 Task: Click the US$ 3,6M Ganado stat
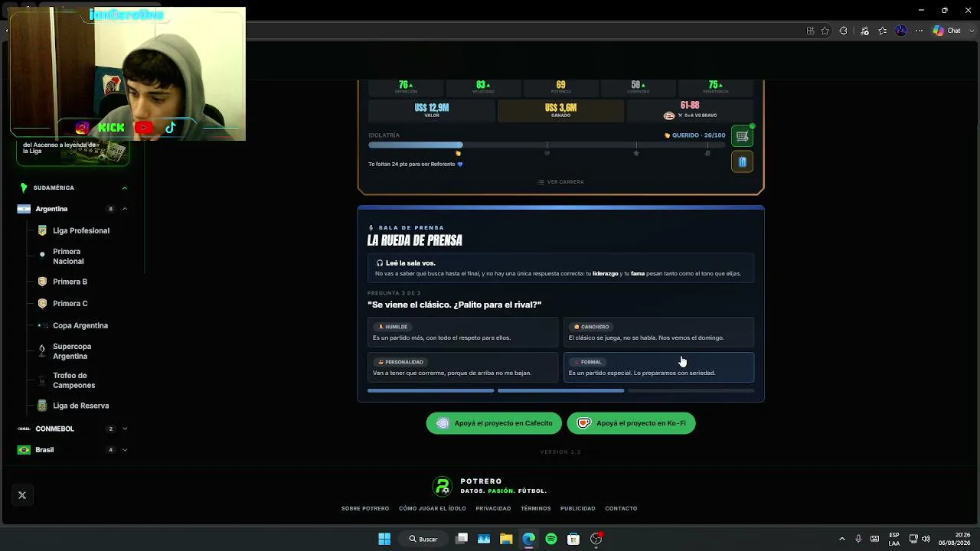point(560,110)
